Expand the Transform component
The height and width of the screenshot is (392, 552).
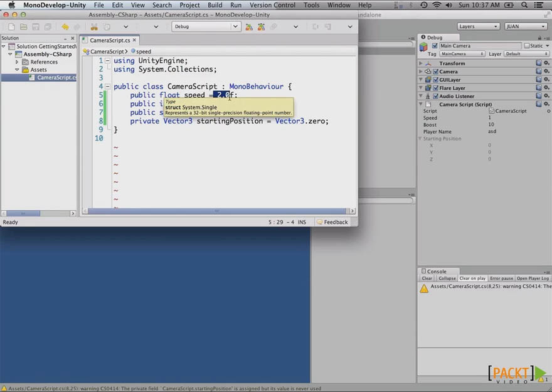pyautogui.click(x=421, y=63)
